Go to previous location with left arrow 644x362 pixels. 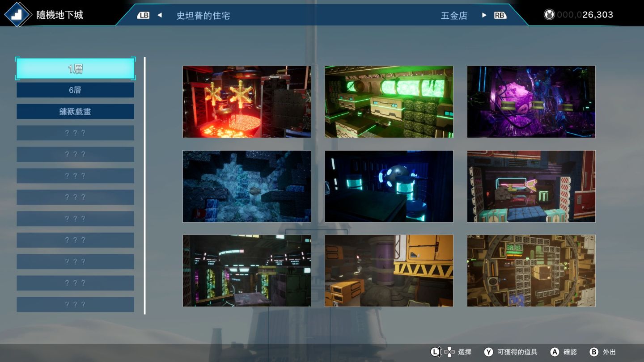pyautogui.click(x=159, y=15)
